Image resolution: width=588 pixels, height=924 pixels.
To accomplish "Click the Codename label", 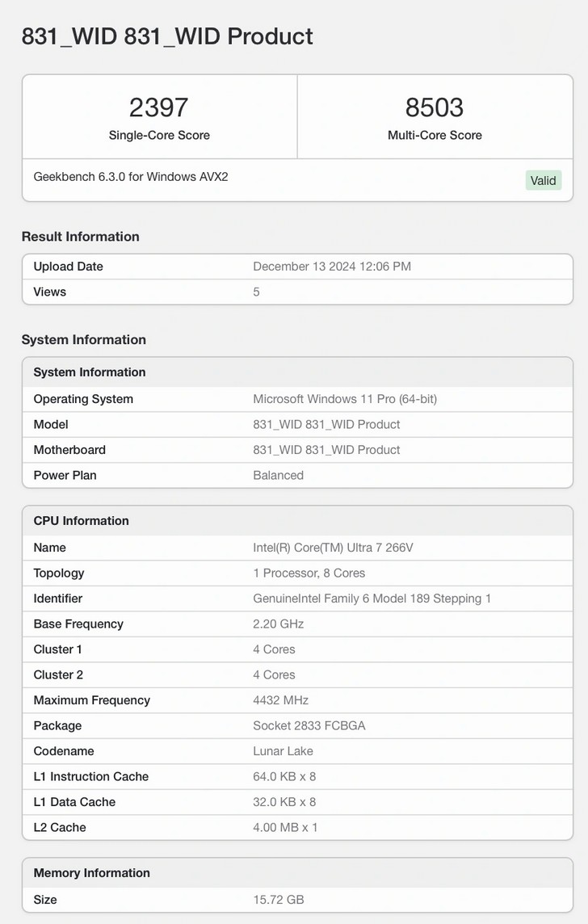I will click(x=64, y=751).
